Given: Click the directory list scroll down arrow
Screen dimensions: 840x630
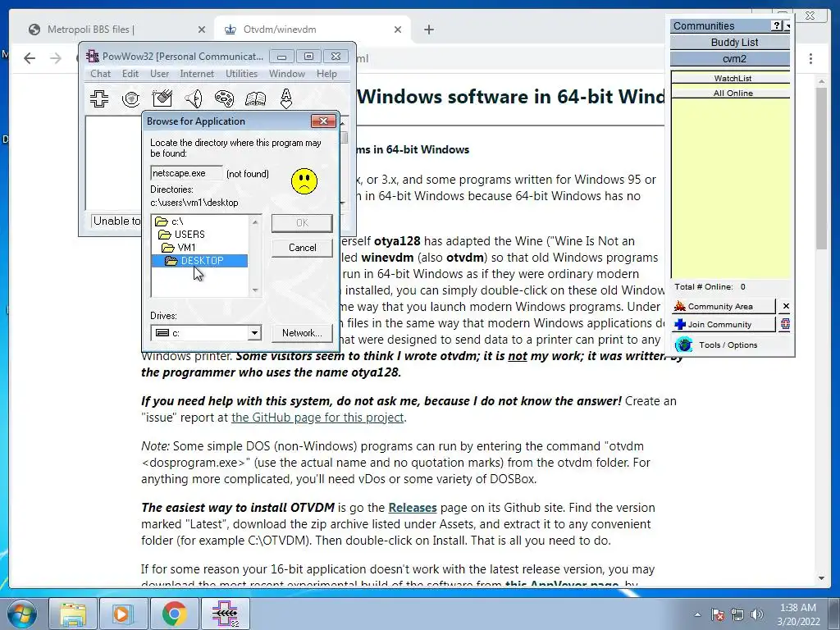Looking at the screenshot, I should pyautogui.click(x=255, y=290).
